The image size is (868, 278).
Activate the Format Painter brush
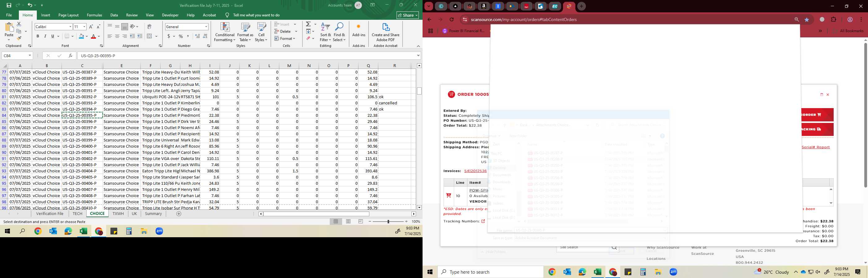pos(19,38)
